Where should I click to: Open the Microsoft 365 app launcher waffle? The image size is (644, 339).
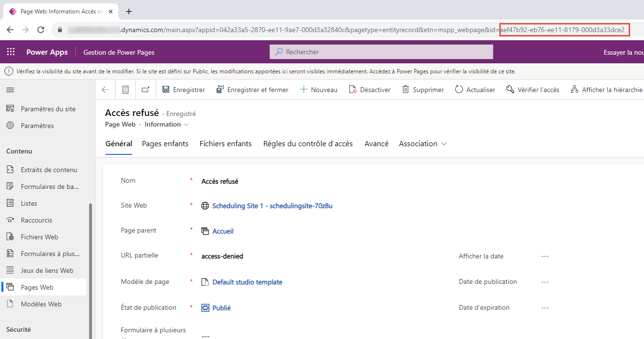pyautogui.click(x=11, y=52)
